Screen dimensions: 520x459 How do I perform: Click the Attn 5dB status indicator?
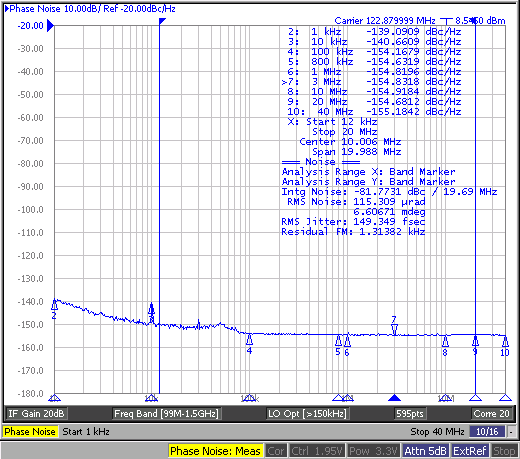click(x=425, y=451)
